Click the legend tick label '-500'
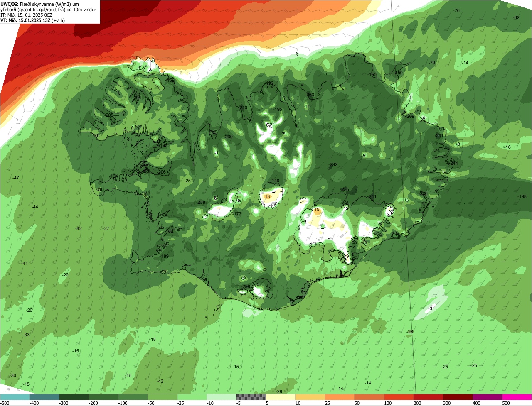The height and width of the screenshot is (406, 532). [5, 403]
